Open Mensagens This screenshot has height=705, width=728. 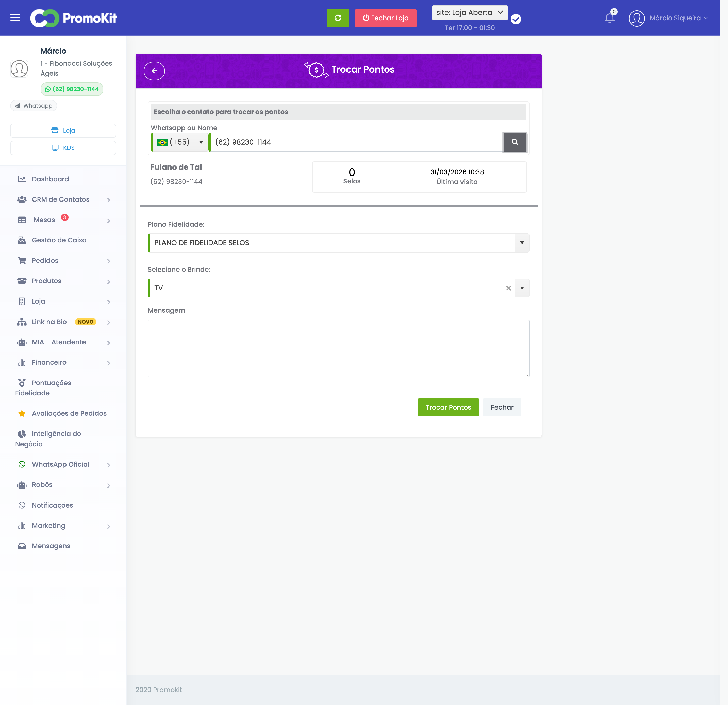click(51, 546)
